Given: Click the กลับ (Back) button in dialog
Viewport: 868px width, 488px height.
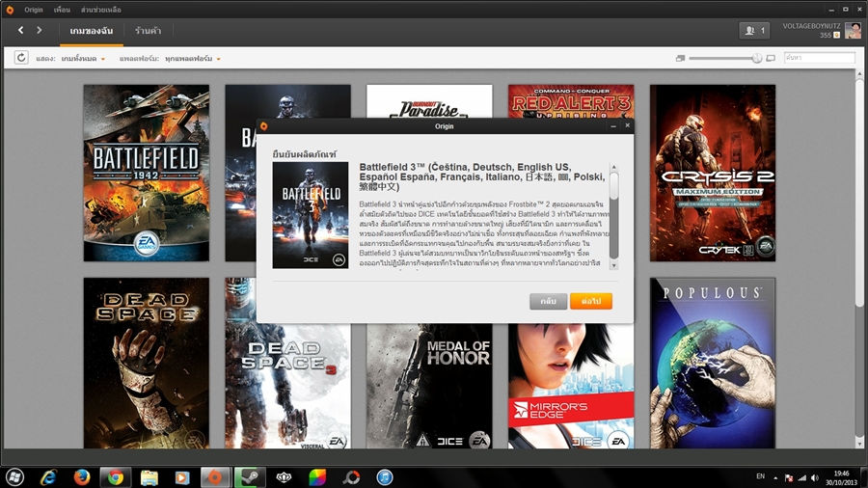Looking at the screenshot, I should click(x=548, y=301).
